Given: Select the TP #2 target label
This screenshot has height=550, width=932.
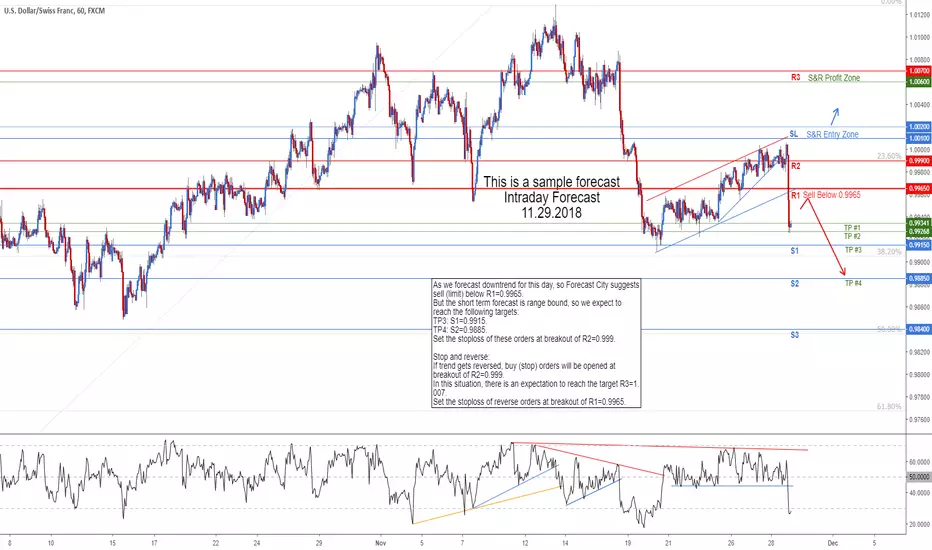Looking at the screenshot, I should click(852, 236).
